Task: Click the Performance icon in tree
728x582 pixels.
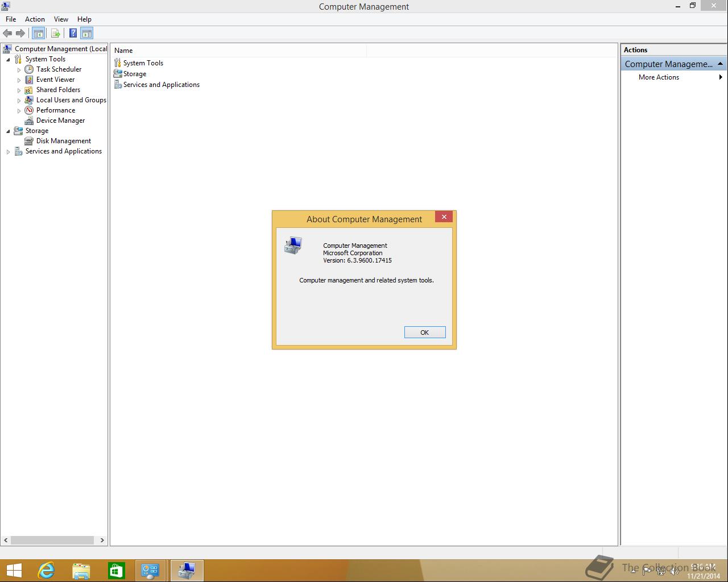Action: (29, 110)
